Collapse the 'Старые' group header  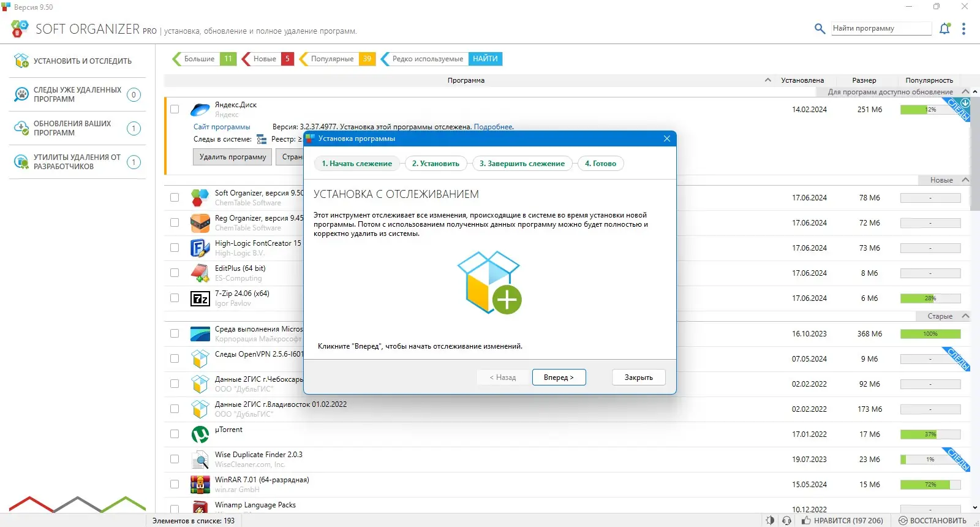point(965,316)
